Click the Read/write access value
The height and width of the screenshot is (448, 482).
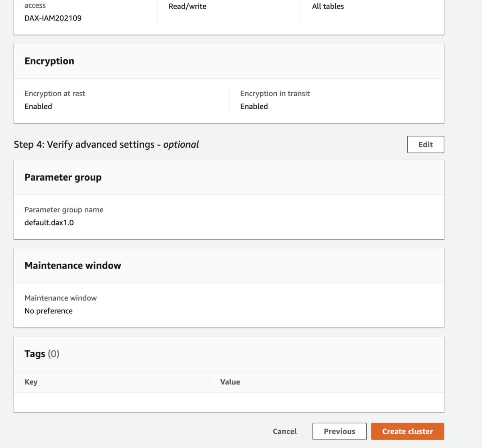pos(187,6)
